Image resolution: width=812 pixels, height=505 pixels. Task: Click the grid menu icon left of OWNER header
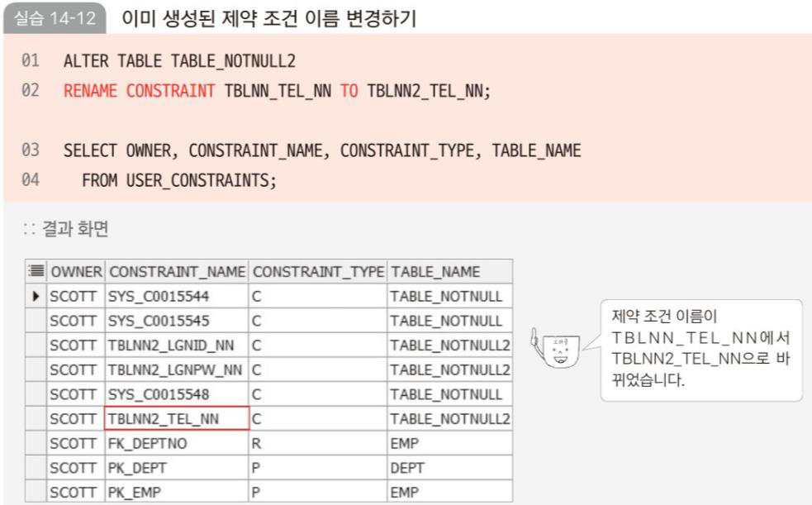point(36,271)
